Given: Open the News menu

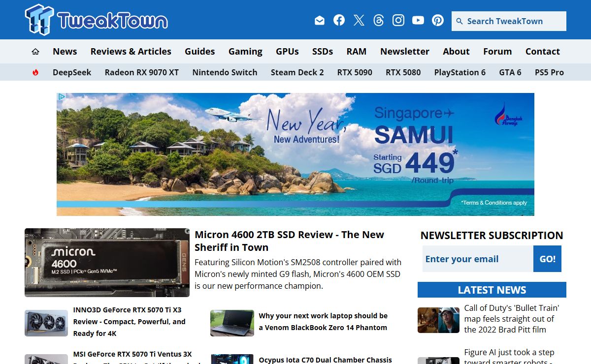Looking at the screenshot, I should 65,51.
